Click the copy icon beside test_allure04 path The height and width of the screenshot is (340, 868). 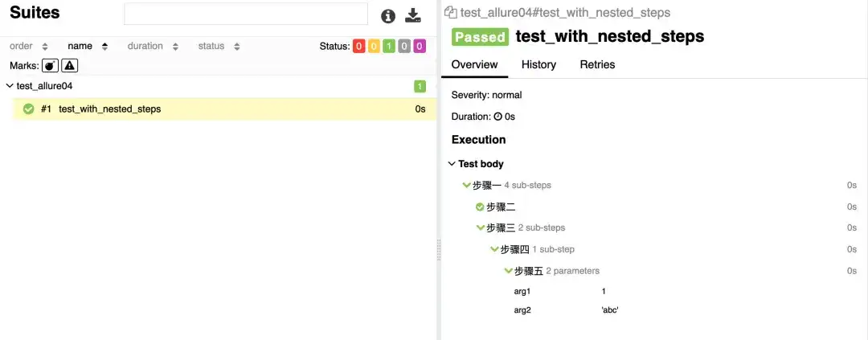click(451, 13)
